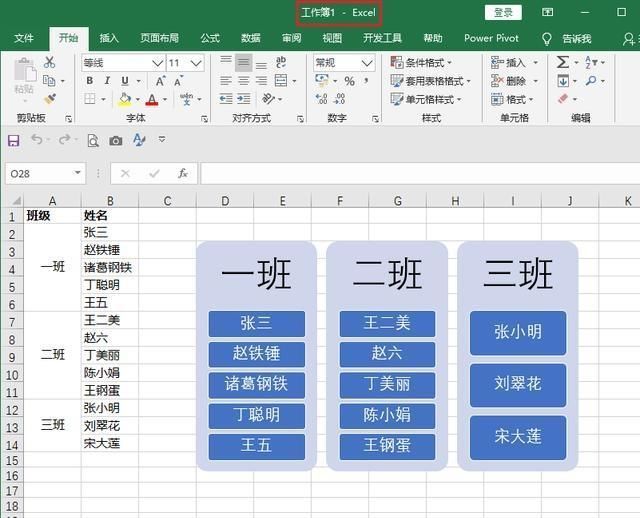Click the Camera icon in quick access
This screenshot has width=640, height=518.
click(116, 141)
